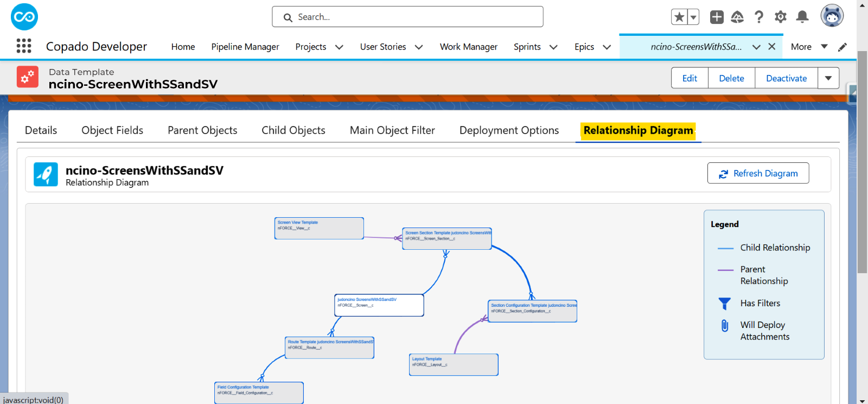Open the Guidance Center cloud icon
Screen dimensions: 868x404
point(737,17)
